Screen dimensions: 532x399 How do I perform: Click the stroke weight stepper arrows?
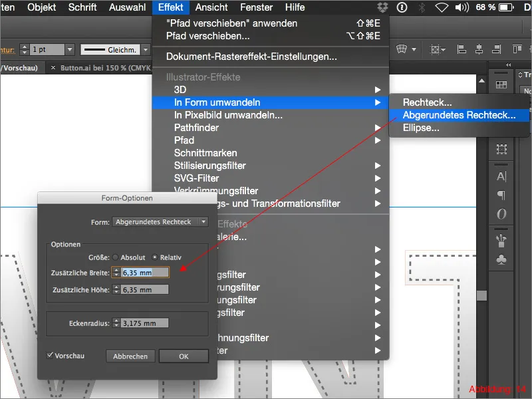point(24,49)
